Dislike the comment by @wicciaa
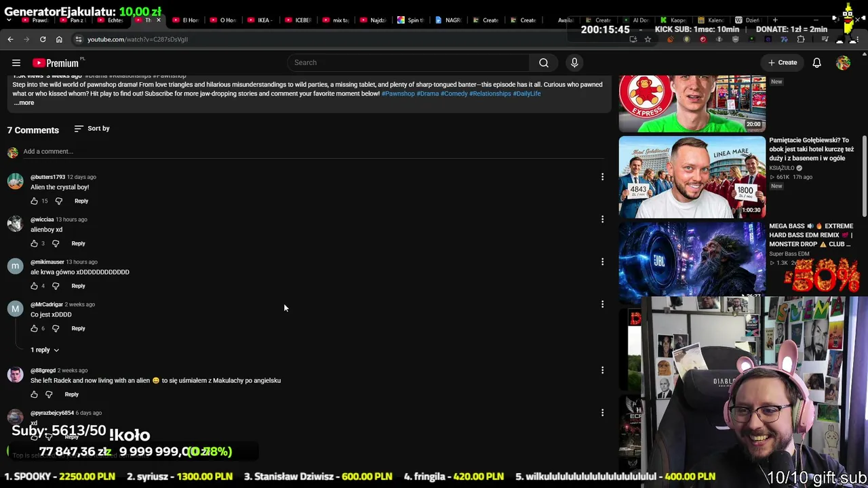The height and width of the screenshot is (488, 868). (56, 243)
